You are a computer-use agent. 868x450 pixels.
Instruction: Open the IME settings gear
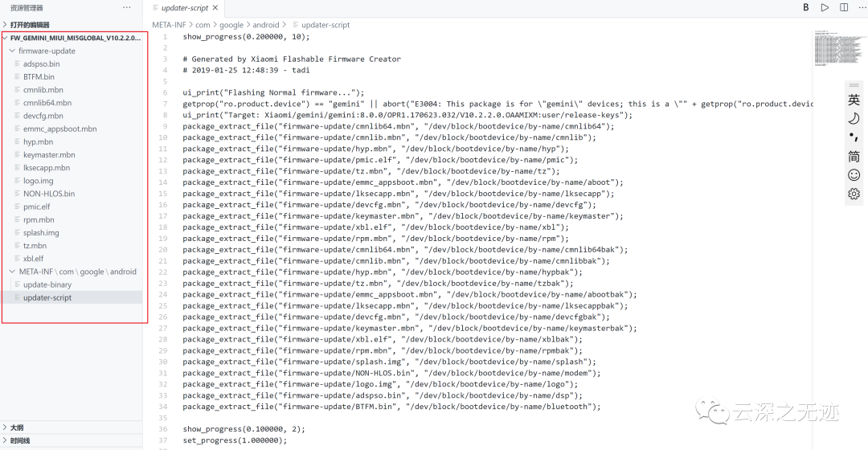click(854, 194)
